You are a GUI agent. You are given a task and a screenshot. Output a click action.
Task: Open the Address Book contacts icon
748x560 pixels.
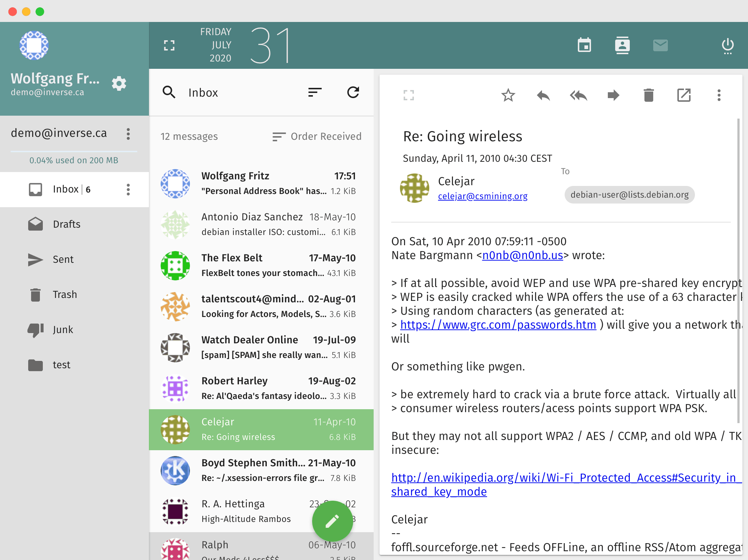(x=622, y=45)
